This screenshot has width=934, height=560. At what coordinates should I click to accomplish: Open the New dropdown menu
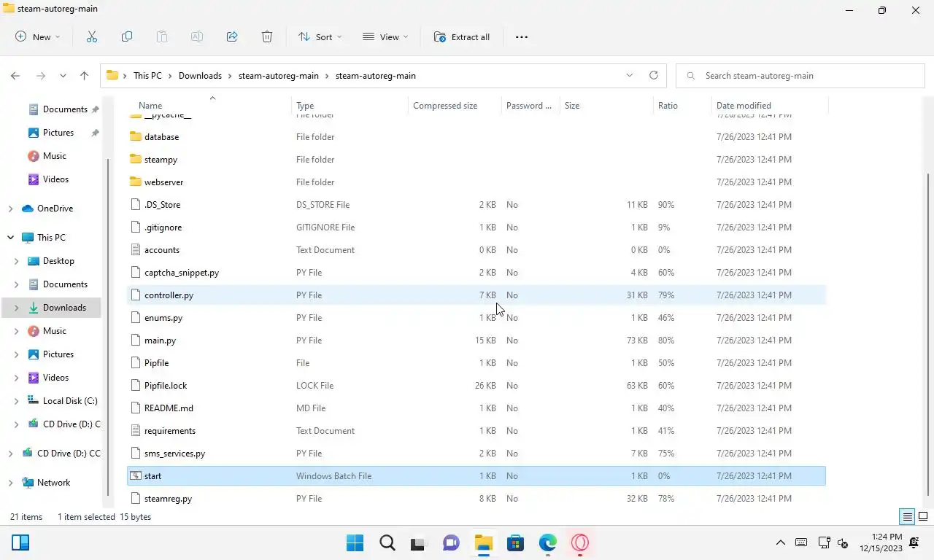click(38, 36)
